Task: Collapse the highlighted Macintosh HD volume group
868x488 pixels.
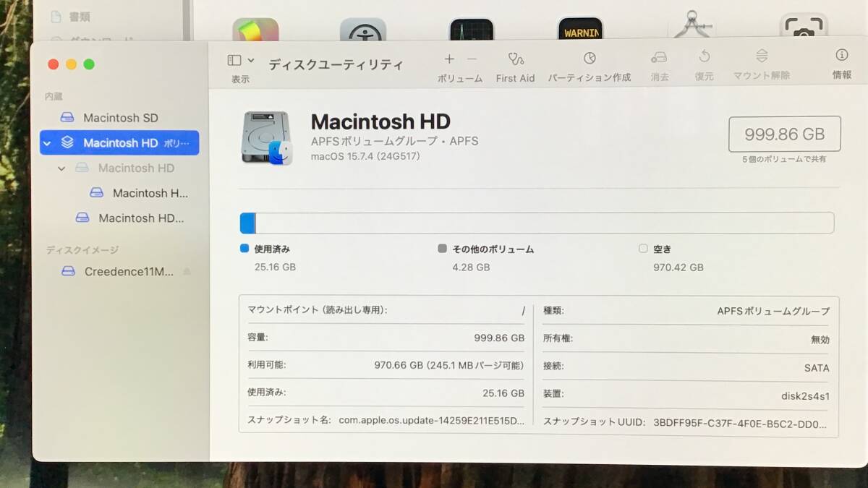Action: [x=48, y=143]
